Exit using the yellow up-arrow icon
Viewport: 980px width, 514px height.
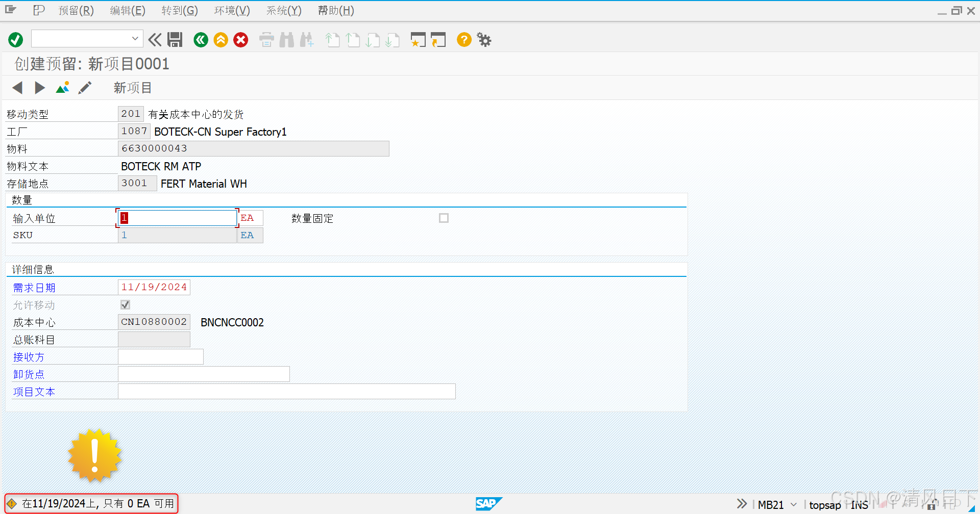tap(221, 40)
